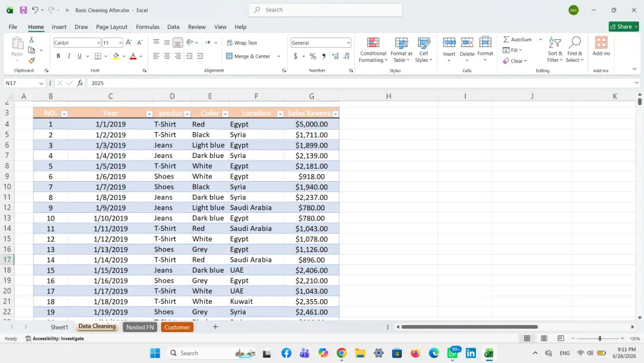The image size is (644, 363).
Task: Apply Accounting Number Format dollar icon
Action: point(296,56)
